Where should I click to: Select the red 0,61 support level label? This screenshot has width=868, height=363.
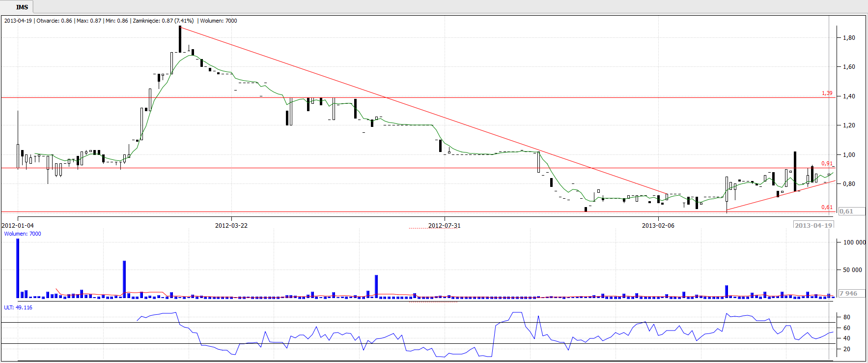click(x=827, y=207)
